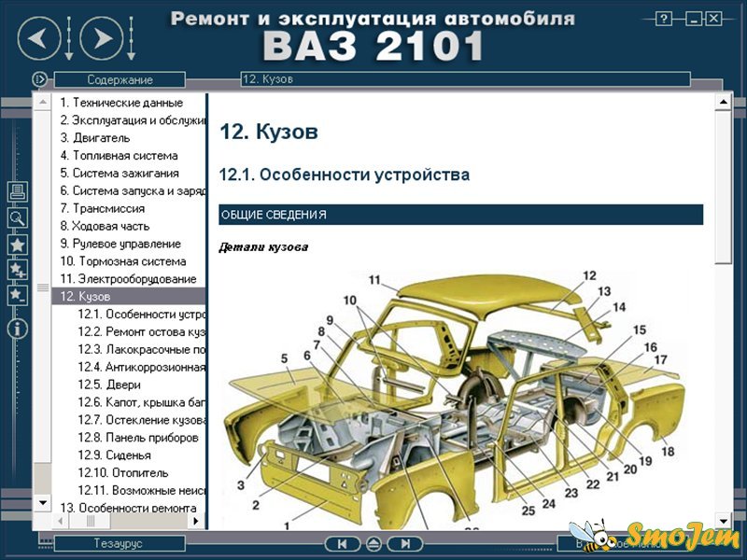
Task: Click the up-level eject-style button
Action: tap(374, 544)
